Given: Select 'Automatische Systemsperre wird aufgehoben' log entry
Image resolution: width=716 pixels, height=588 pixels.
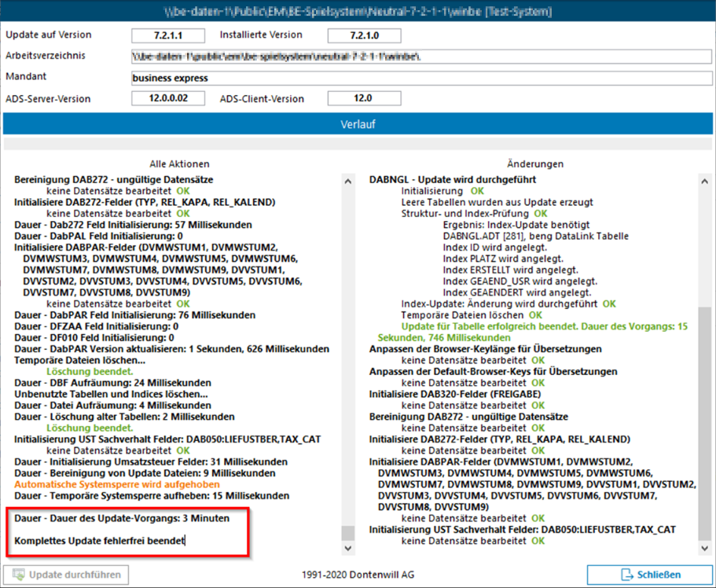Looking at the screenshot, I should (116, 485).
